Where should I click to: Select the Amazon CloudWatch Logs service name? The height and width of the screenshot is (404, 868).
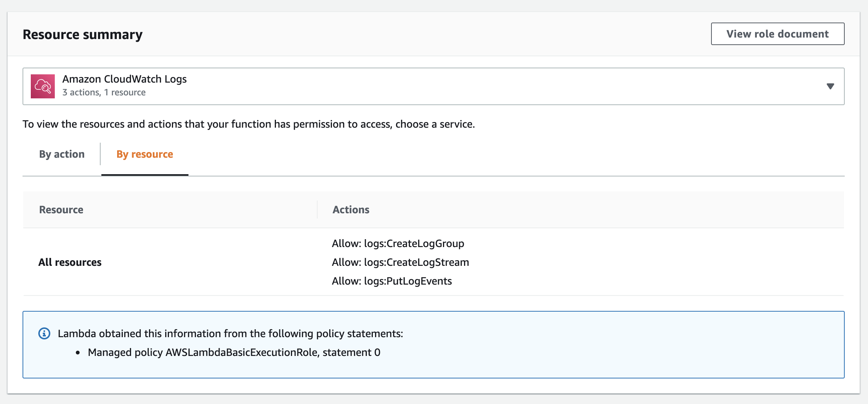pos(124,79)
